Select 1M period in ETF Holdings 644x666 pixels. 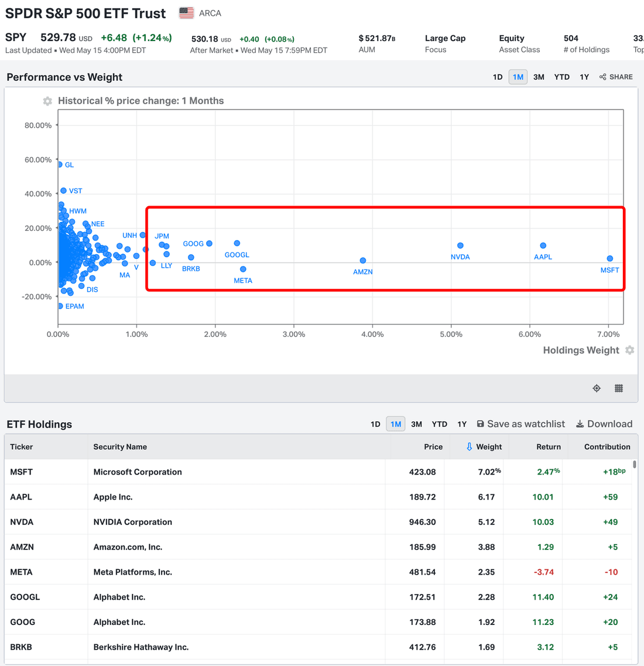click(396, 424)
